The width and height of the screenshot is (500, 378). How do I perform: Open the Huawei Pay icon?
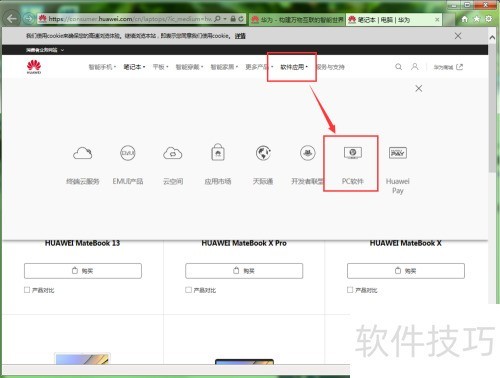(x=398, y=153)
